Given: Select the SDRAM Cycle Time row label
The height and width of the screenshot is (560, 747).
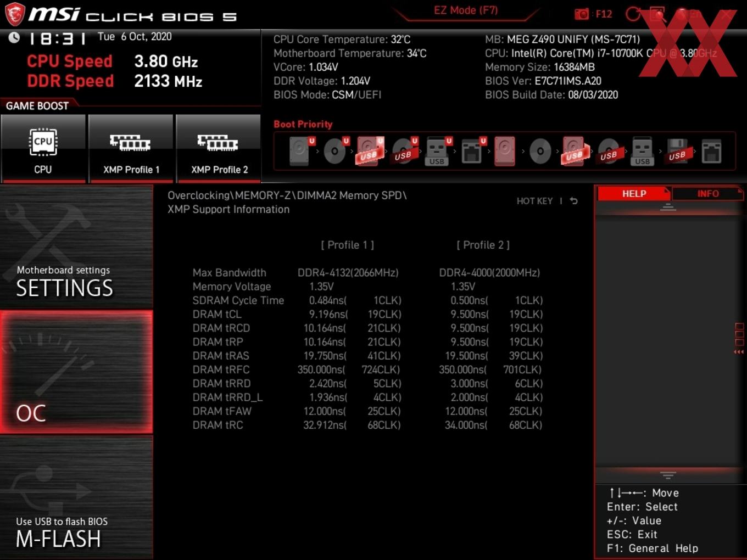Looking at the screenshot, I should pyautogui.click(x=238, y=300).
